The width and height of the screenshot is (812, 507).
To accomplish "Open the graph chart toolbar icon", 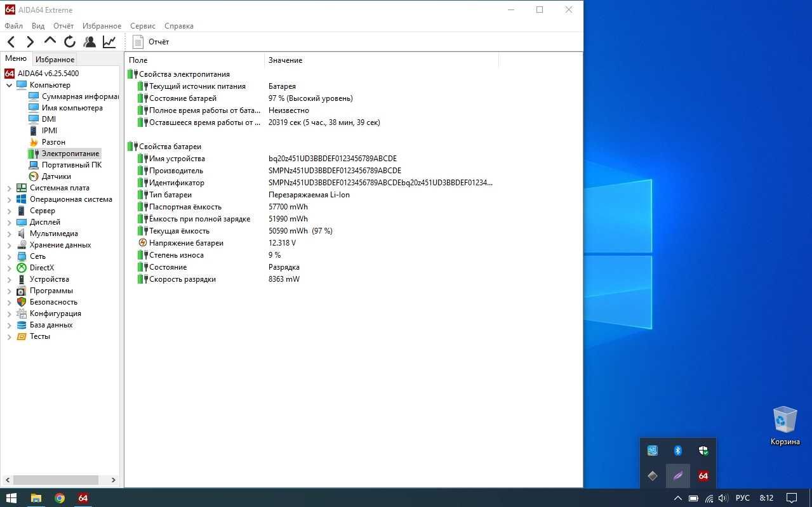I will [x=109, y=42].
